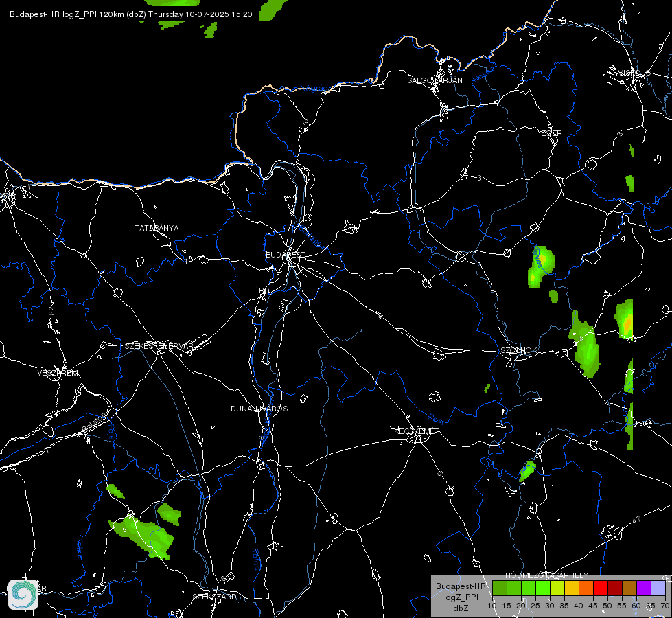This screenshot has width=672, height=618.
Task: Click the legend scale value '50'
Action: point(607,606)
